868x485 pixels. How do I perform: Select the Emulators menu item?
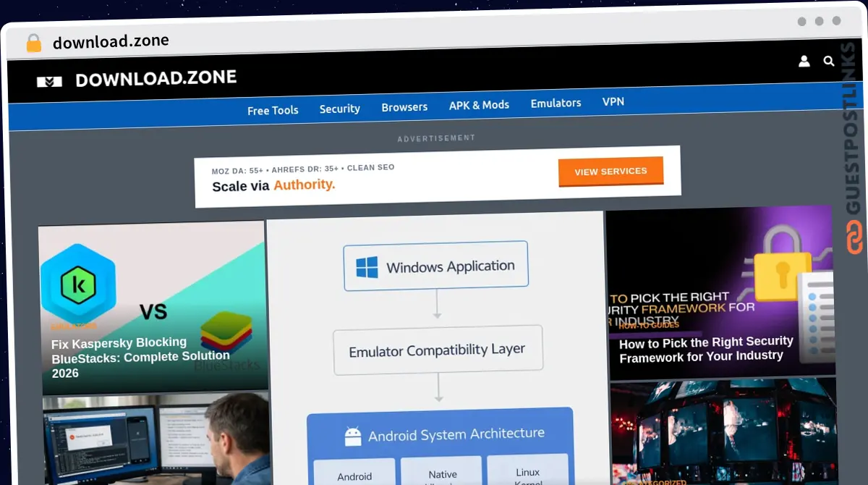point(556,104)
